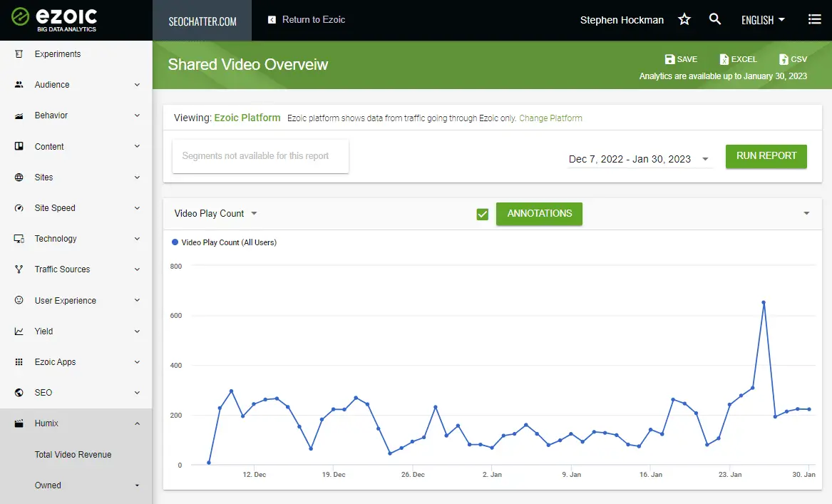Screen dimensions: 832x504
Task: Click the Ezoic Apps grid icon
Action: click(x=19, y=362)
